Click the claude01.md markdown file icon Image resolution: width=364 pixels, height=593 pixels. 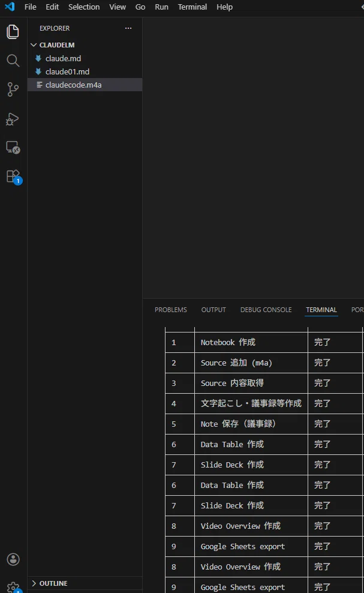tap(38, 71)
